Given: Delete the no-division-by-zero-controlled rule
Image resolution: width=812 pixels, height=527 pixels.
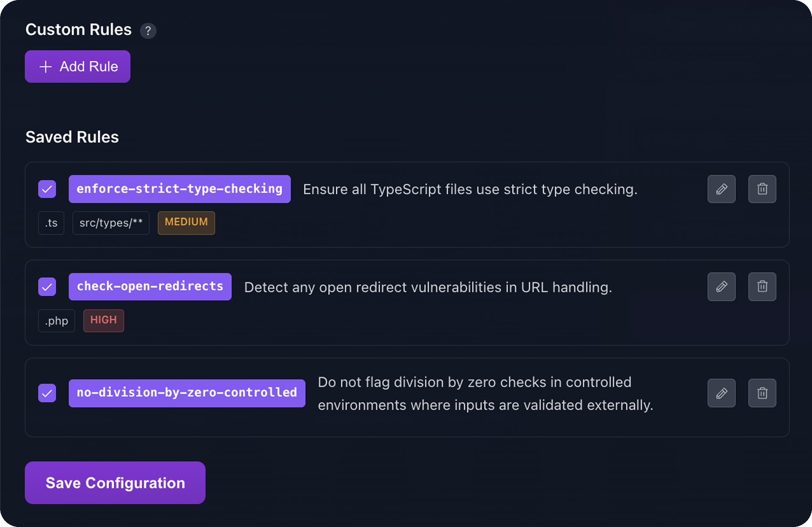Looking at the screenshot, I should [762, 393].
